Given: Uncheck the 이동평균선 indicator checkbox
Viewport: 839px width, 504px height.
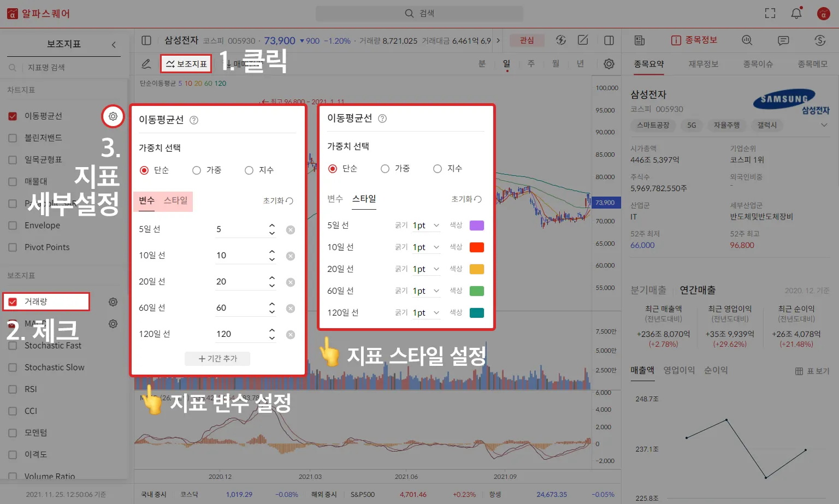Looking at the screenshot, I should click(13, 116).
